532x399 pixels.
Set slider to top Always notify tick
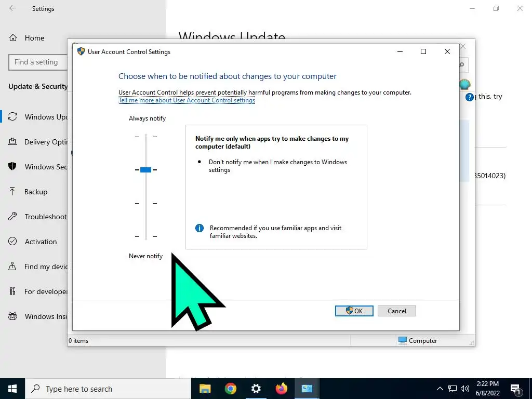point(146,137)
